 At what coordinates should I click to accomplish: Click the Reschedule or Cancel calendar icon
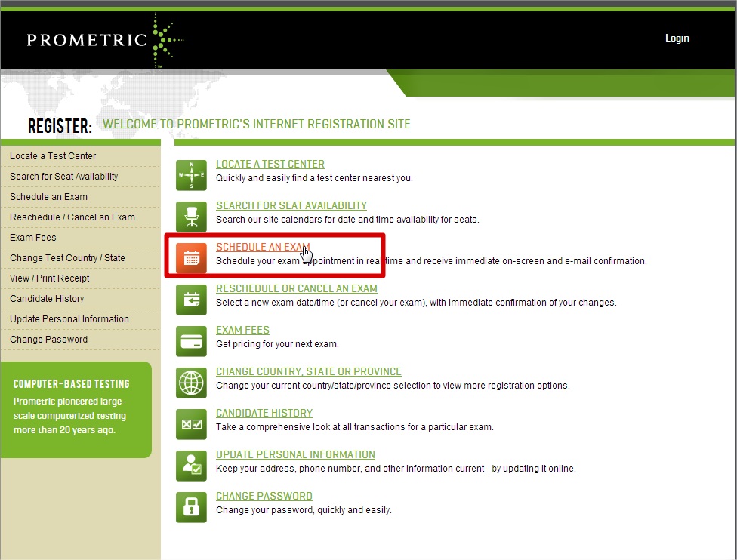[191, 300]
